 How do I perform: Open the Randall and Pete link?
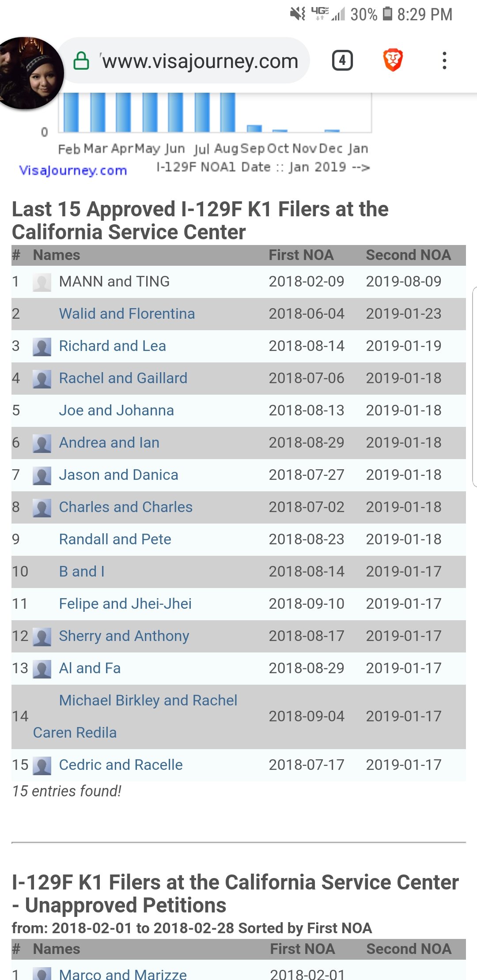point(115,539)
